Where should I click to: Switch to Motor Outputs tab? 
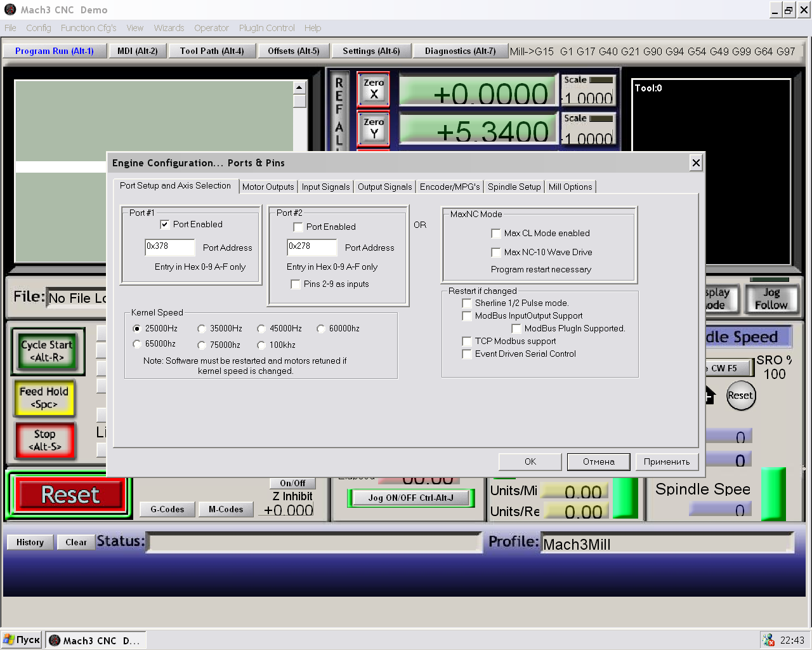click(268, 187)
